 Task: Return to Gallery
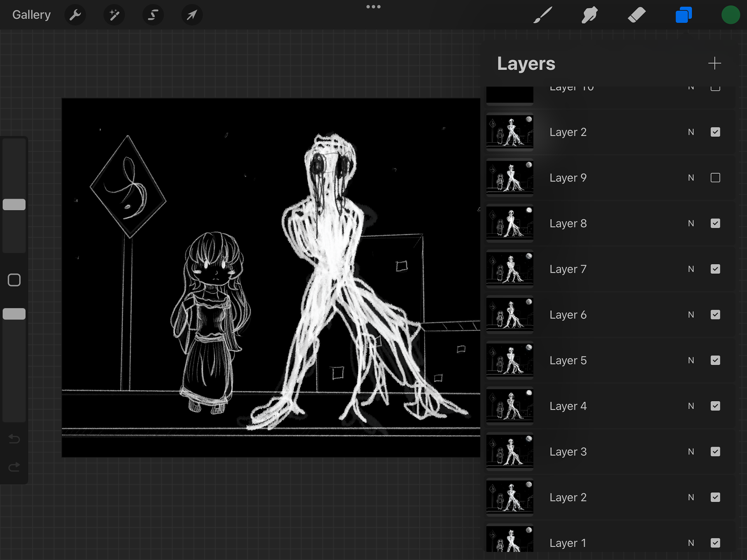[32, 15]
